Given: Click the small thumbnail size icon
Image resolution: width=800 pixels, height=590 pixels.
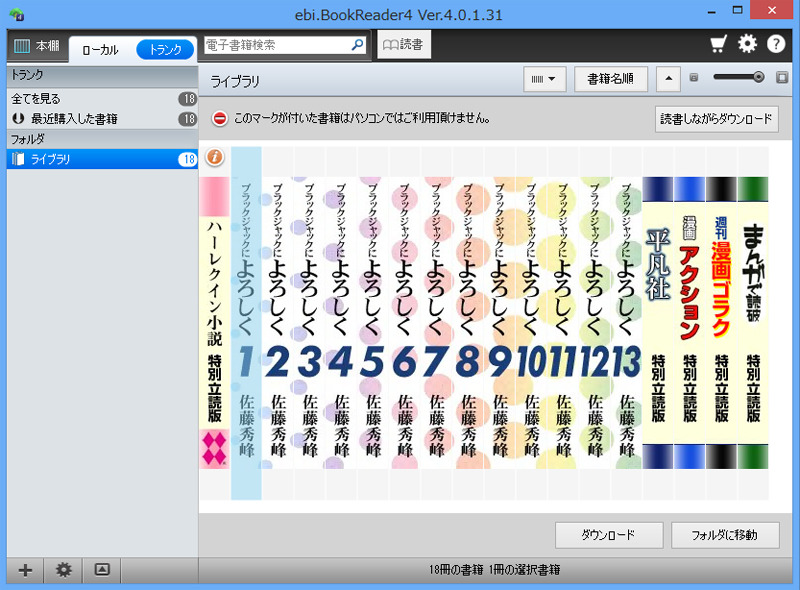Looking at the screenshot, I should [693, 78].
